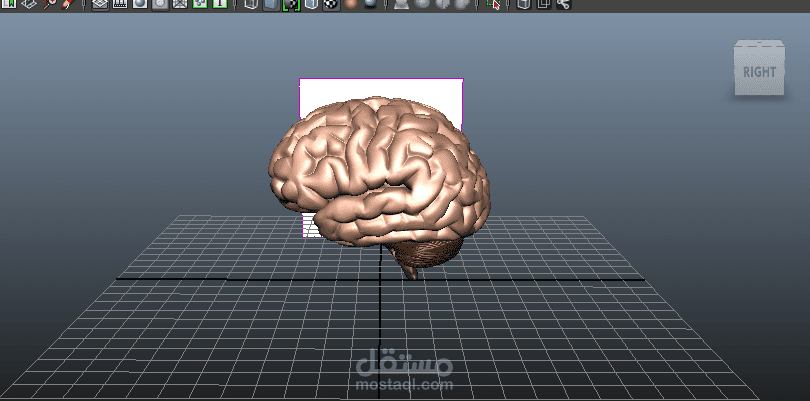Toggle motion blur icon
810x401 pixels.
[423, 4]
